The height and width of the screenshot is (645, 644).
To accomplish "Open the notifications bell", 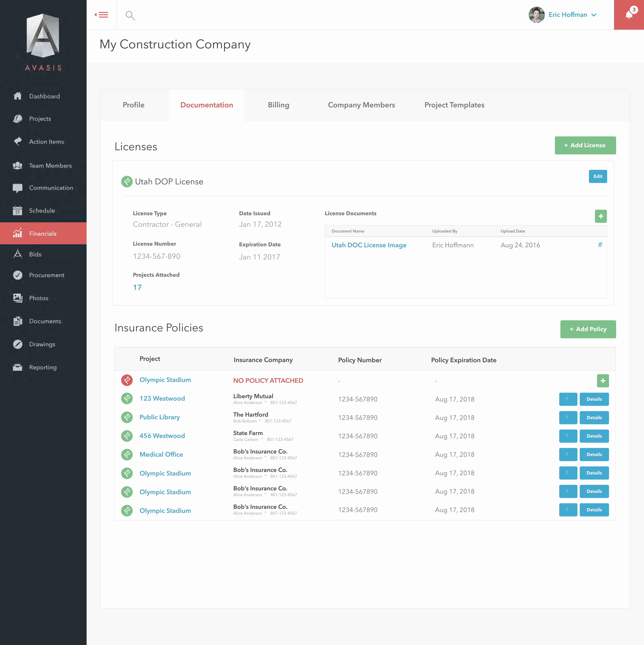I will pyautogui.click(x=629, y=15).
